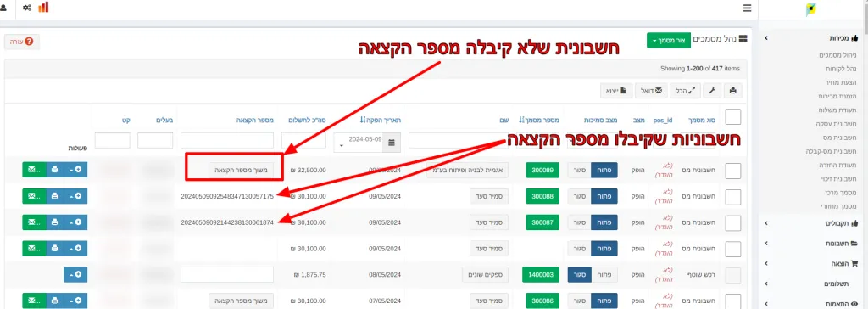Expand the תשלומים sidebar section
This screenshot has height=309, width=868.
[x=812, y=284]
